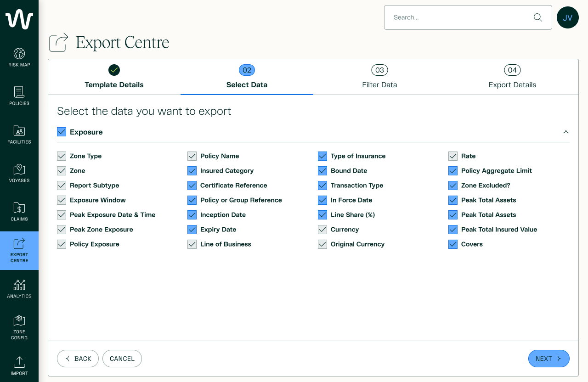
Task: Toggle the Policy Exposure checkbox
Action: (x=62, y=244)
